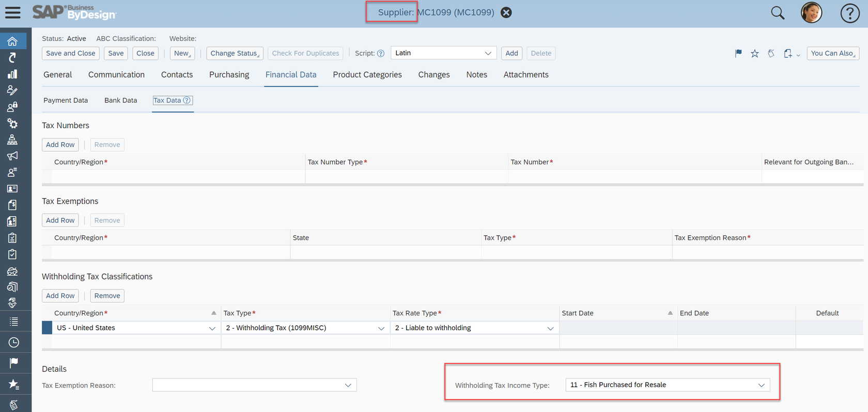This screenshot has height=412, width=868.
Task: Open the price tags sidebar icon
Action: click(x=13, y=404)
